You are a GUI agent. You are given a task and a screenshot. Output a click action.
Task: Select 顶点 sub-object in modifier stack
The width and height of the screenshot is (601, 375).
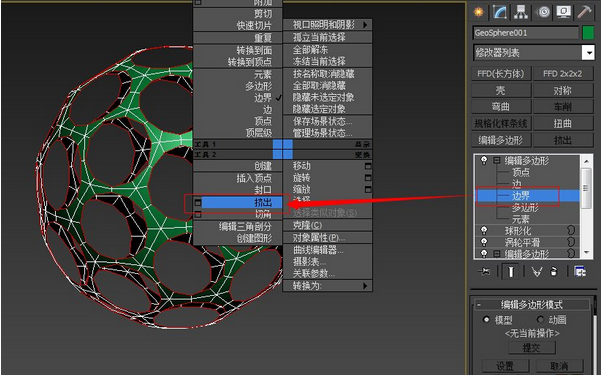521,172
